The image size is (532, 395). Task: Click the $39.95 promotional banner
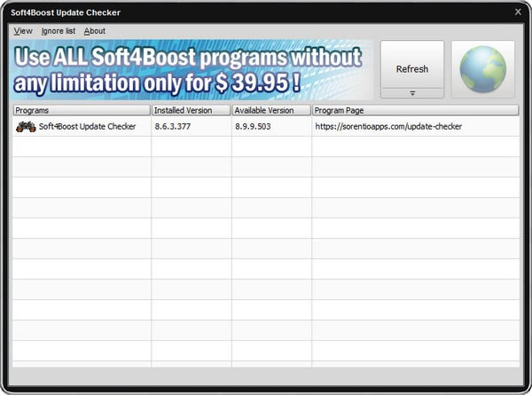[x=192, y=69]
